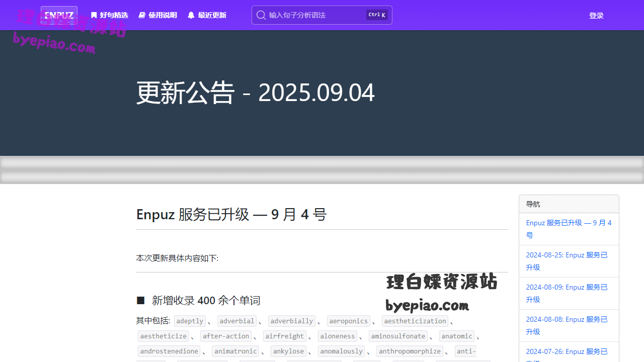
Task: Click the 导航 panel header
Action: coord(569,204)
